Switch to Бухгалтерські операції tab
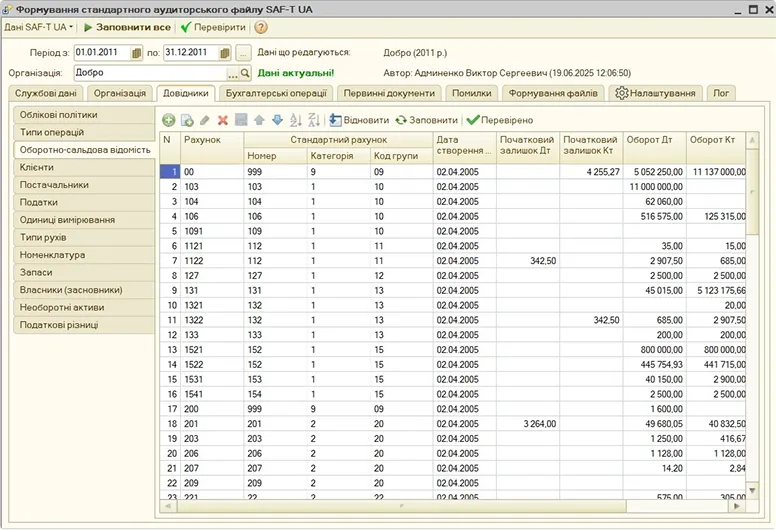Viewport: 776px width, 530px height. pyautogui.click(x=276, y=93)
